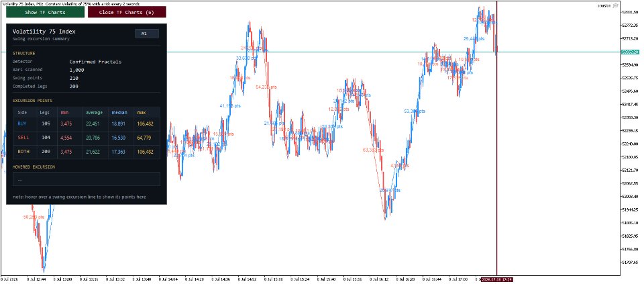Click the Show TF Charts button
The image size is (644, 284).
tap(45, 12)
